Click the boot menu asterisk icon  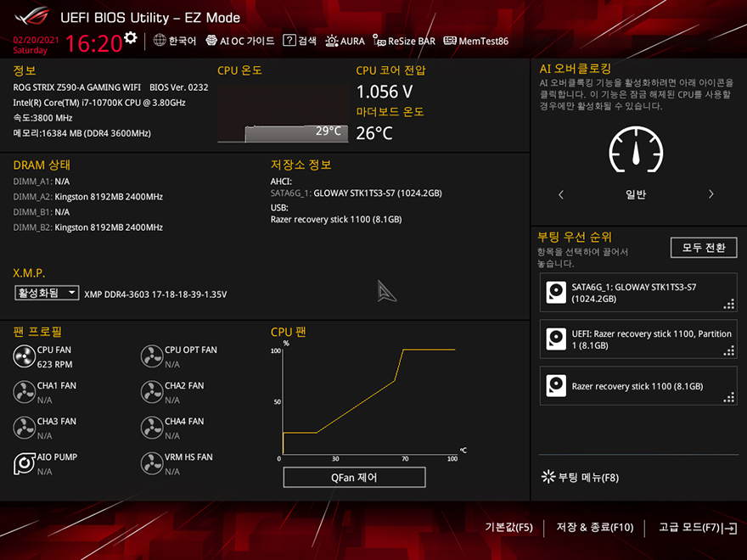tap(548, 477)
